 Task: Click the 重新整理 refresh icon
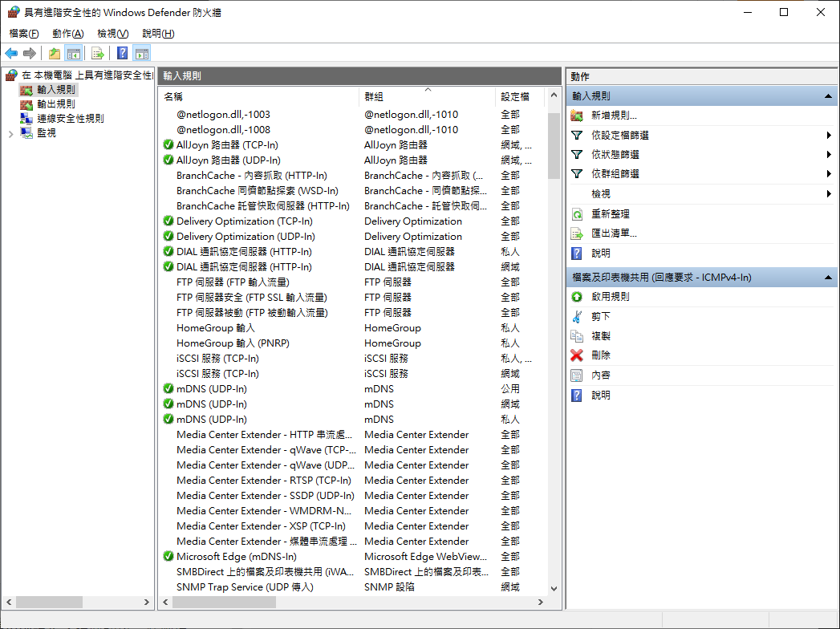(577, 214)
